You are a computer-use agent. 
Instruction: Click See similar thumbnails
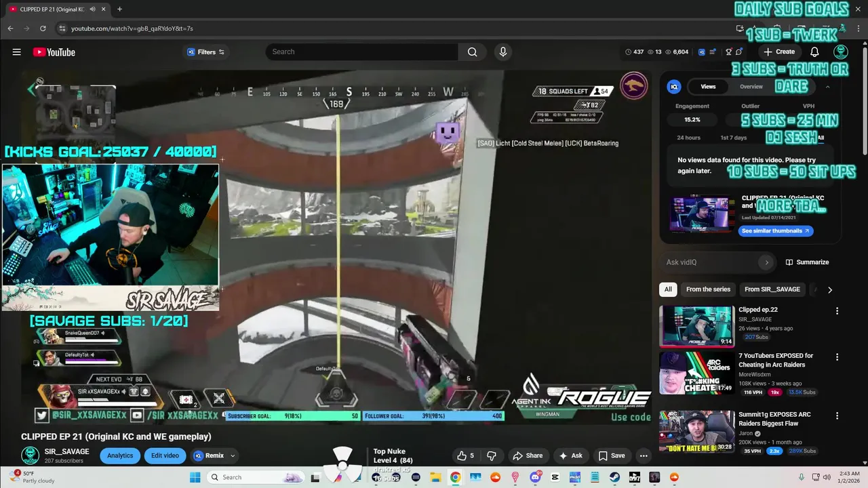776,231
